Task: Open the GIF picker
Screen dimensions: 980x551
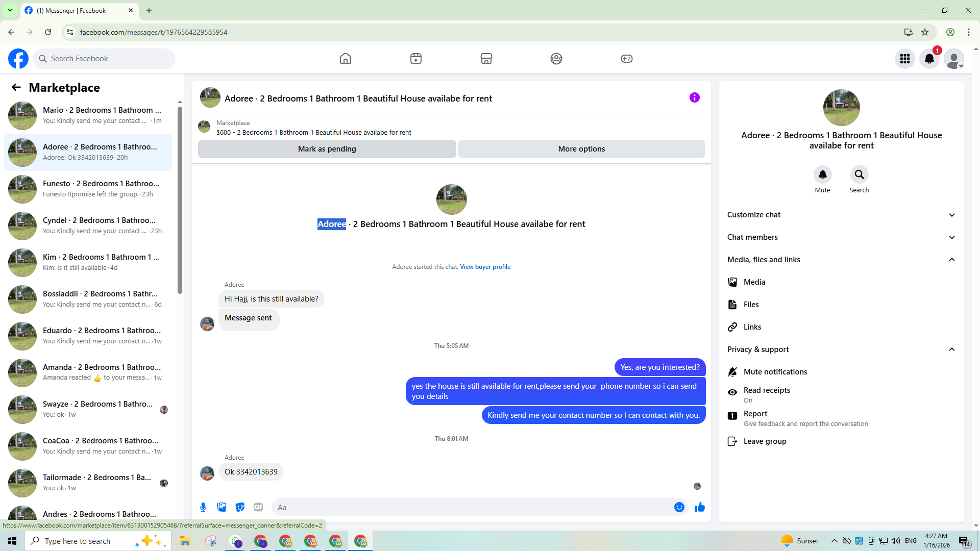Action: (258, 507)
